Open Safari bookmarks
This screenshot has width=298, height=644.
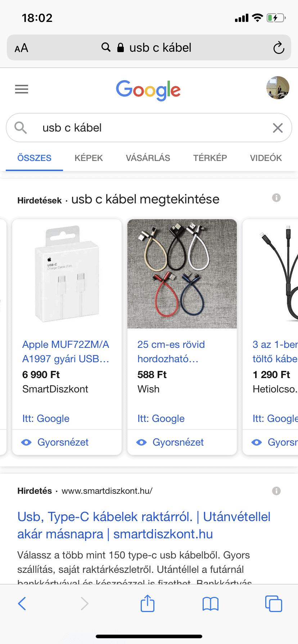point(211,604)
